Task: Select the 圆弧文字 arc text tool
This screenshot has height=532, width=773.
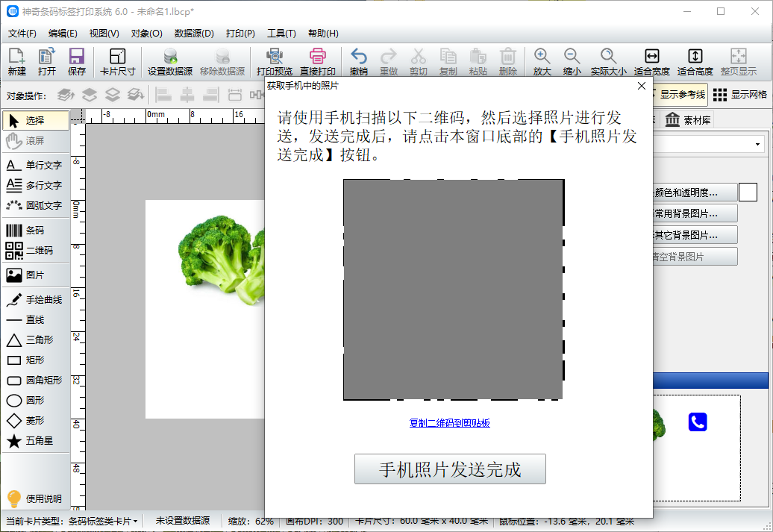Action: pos(36,206)
